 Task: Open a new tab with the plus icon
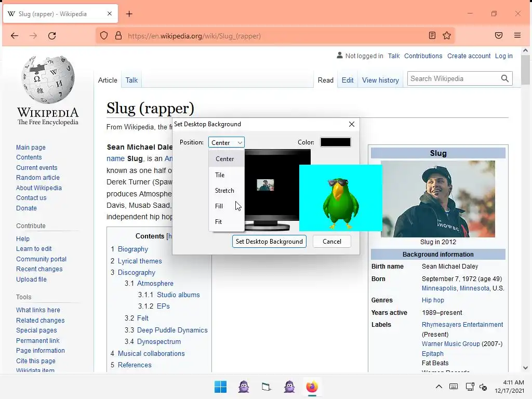129,14
